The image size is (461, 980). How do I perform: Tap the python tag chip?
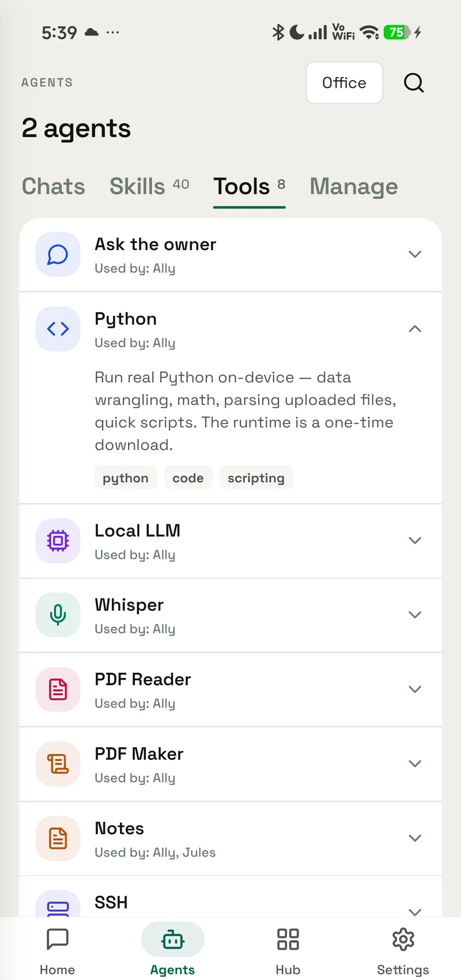(126, 478)
